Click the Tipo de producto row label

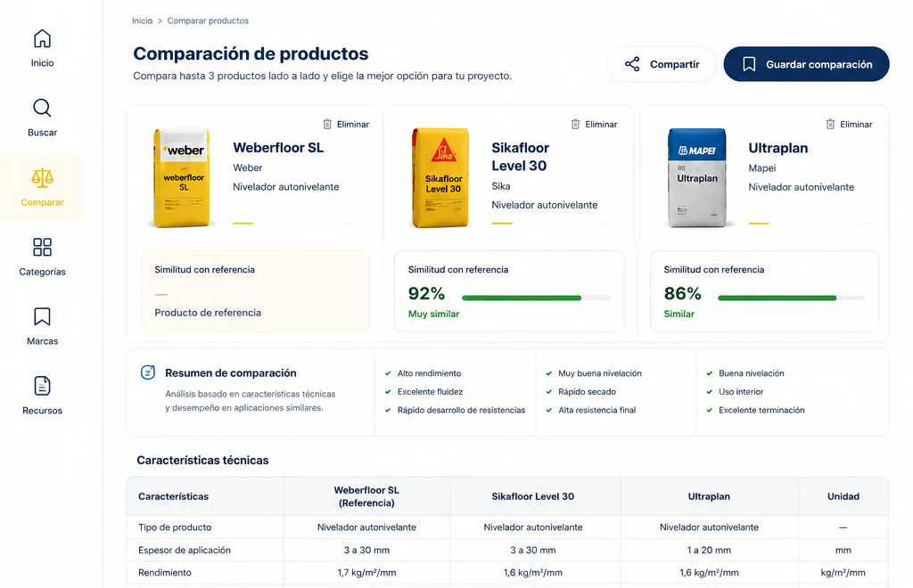pyautogui.click(x=175, y=527)
